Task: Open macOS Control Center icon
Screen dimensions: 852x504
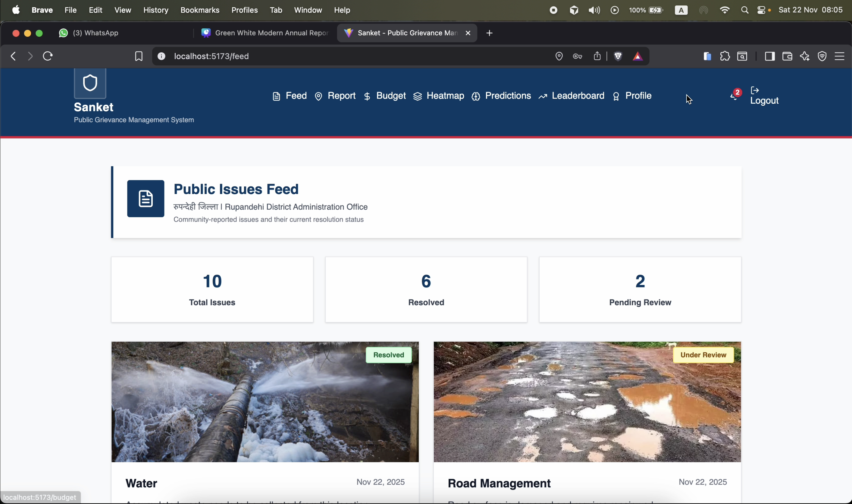Action: [761, 10]
